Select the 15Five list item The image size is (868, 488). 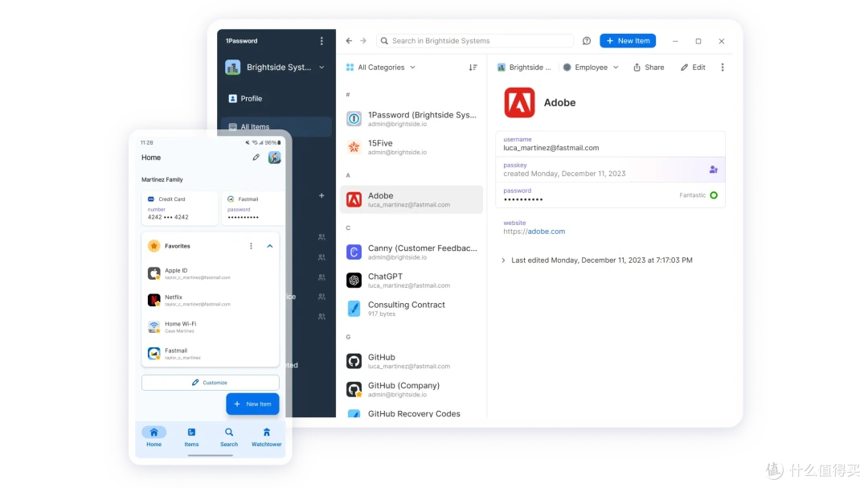click(x=411, y=147)
